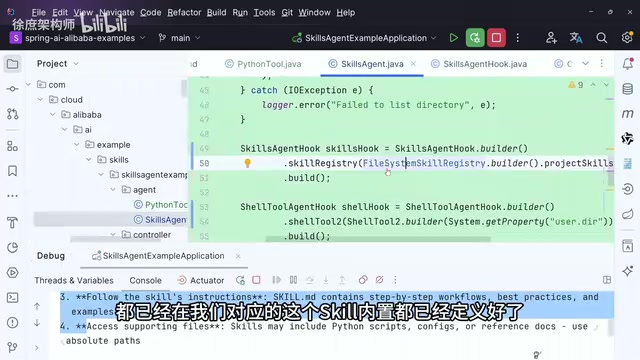
Task: Open the Pull Requests tool window
Action: [x=13, y=114]
